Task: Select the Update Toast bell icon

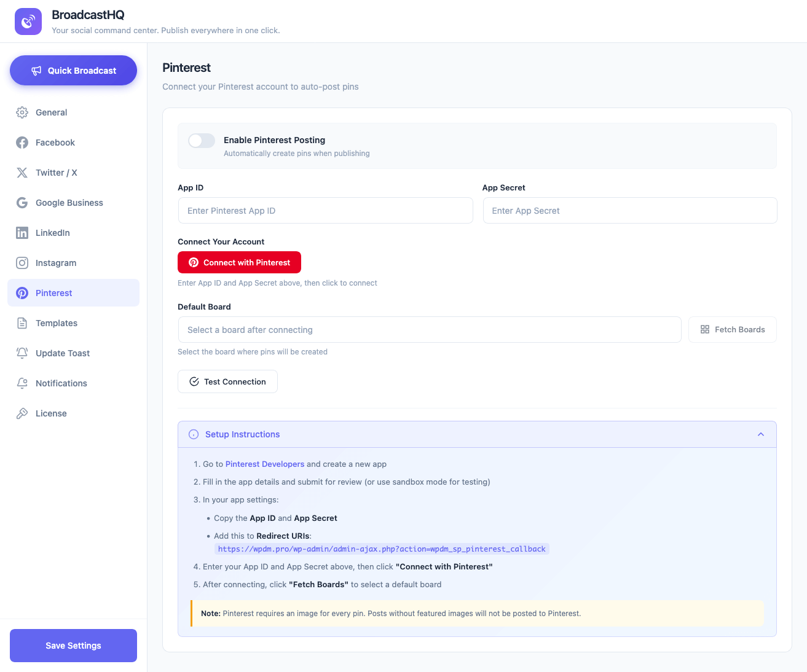Action: 22,353
